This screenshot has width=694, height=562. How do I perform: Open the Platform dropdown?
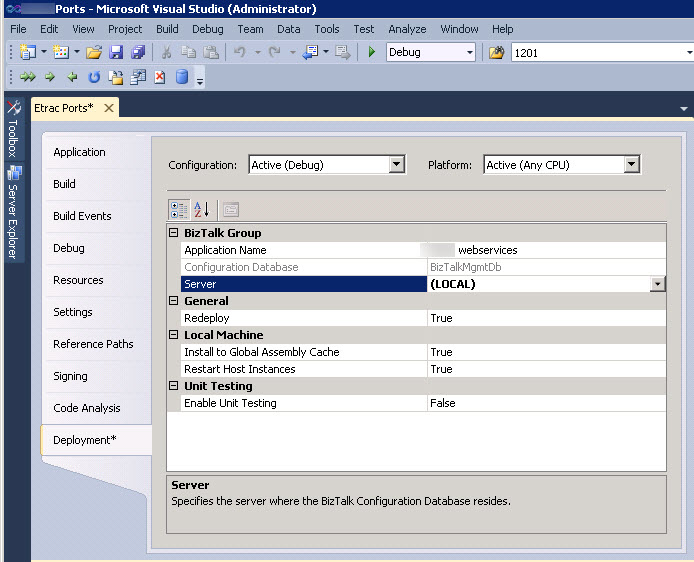pos(631,165)
